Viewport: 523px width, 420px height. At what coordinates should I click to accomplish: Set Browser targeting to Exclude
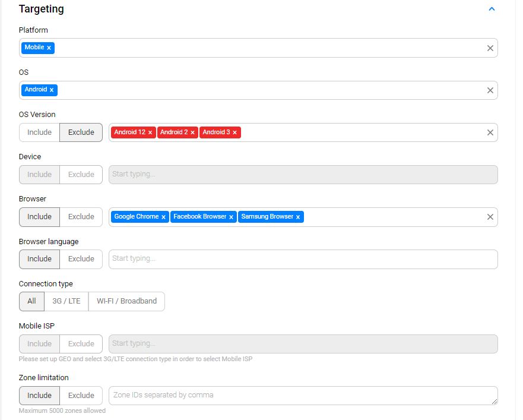(x=81, y=217)
